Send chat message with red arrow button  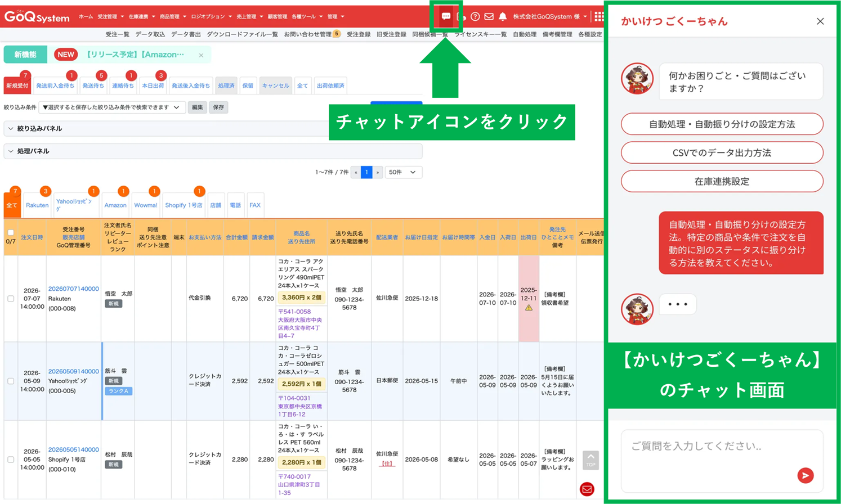[x=805, y=475]
